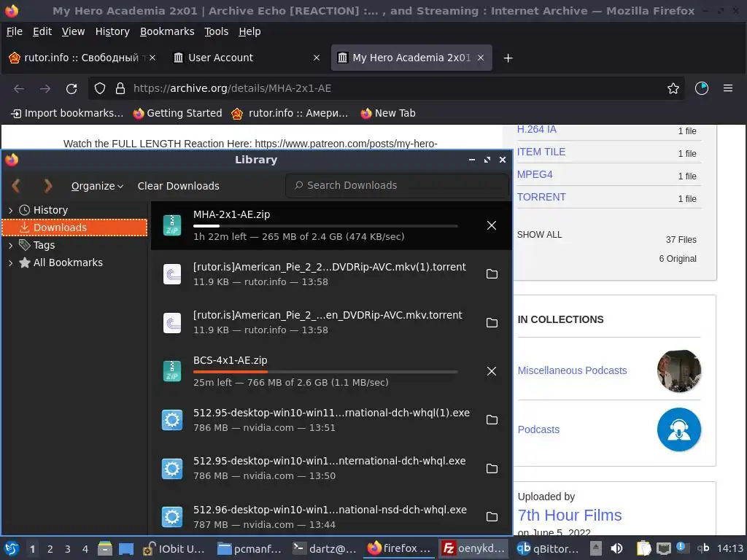Open the Edit menu
This screenshot has height=560, width=747.
[42, 31]
